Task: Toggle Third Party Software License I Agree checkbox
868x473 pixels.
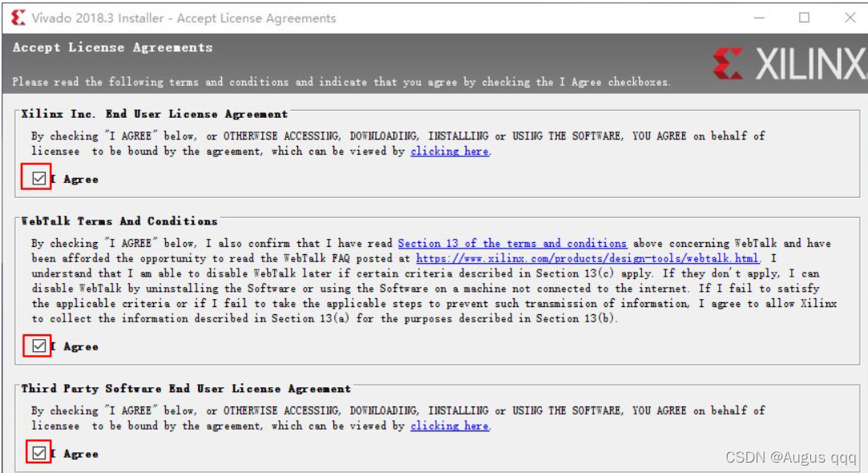Action: click(x=38, y=453)
